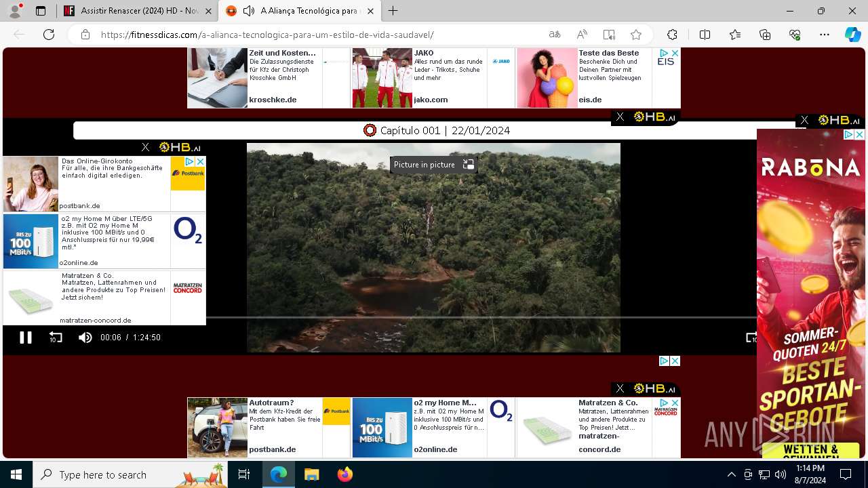Close the Rabona ad via blue X
This screenshot has width=868, height=488.
click(x=859, y=134)
